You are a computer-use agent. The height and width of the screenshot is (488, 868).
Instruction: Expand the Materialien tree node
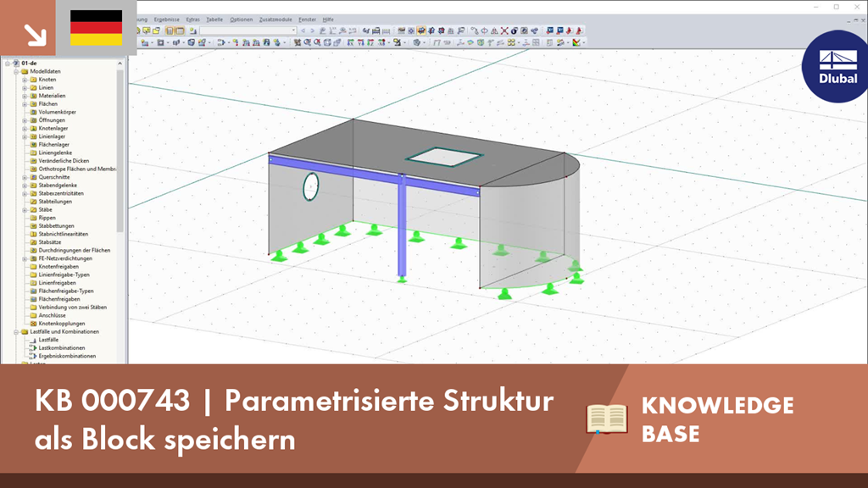(x=25, y=96)
